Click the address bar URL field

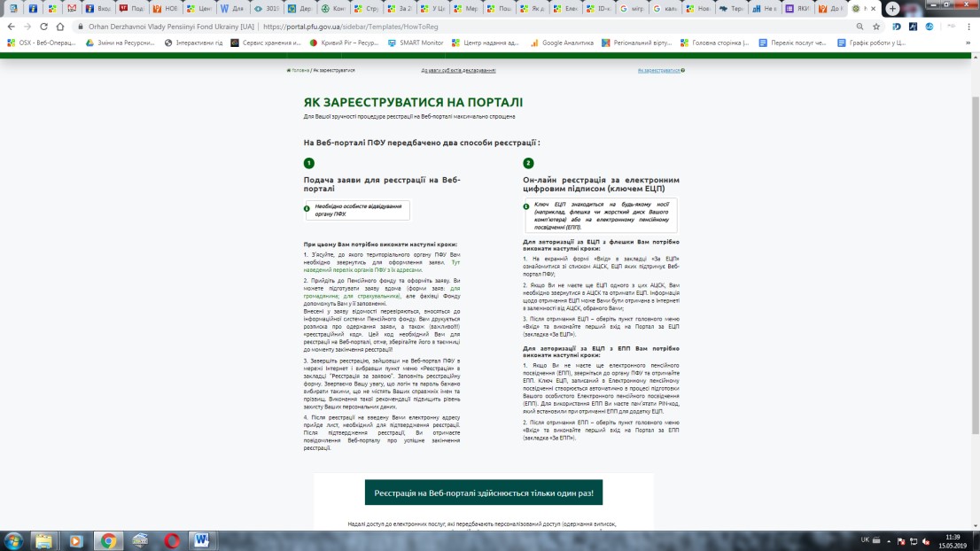(x=463, y=27)
